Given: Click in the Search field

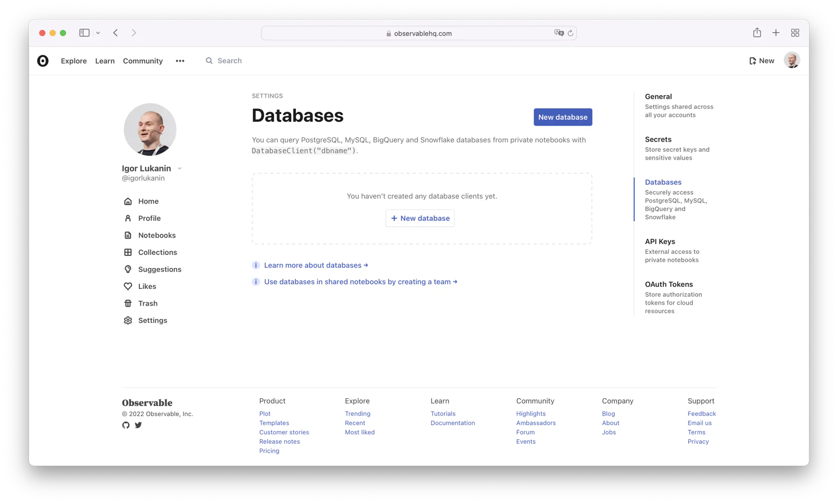Looking at the screenshot, I should pyautogui.click(x=229, y=61).
